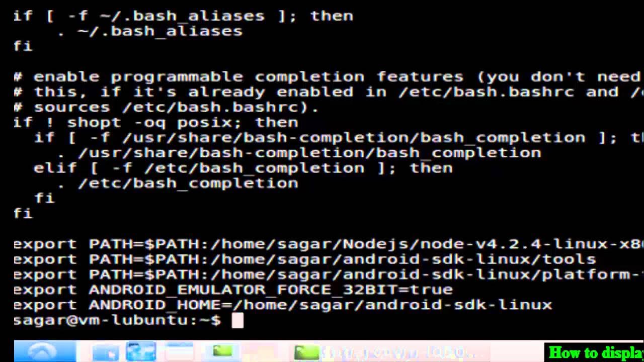
Task: Click the Nodejs PATH export line
Action: pyautogui.click(x=329, y=244)
